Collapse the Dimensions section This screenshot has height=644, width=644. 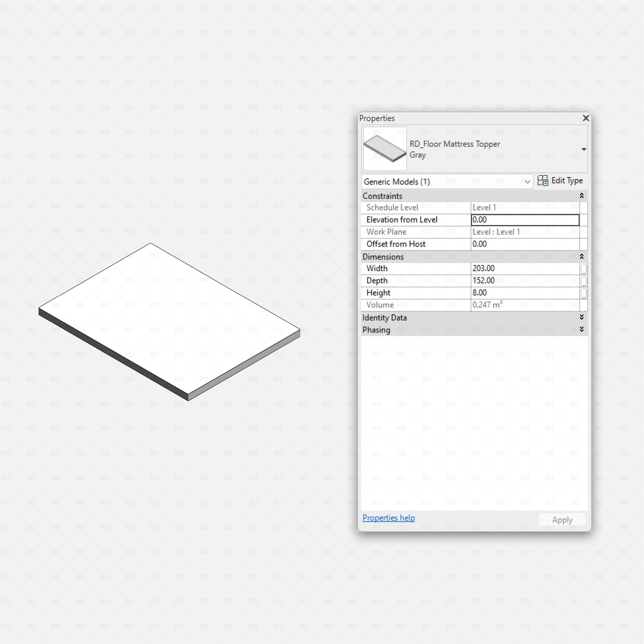pos(581,257)
